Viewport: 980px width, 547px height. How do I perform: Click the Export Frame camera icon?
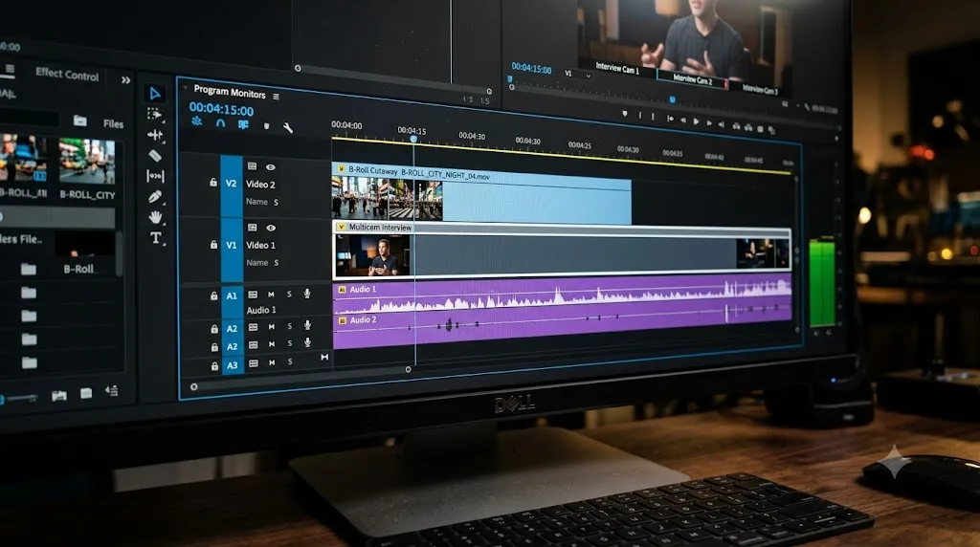pos(761,129)
